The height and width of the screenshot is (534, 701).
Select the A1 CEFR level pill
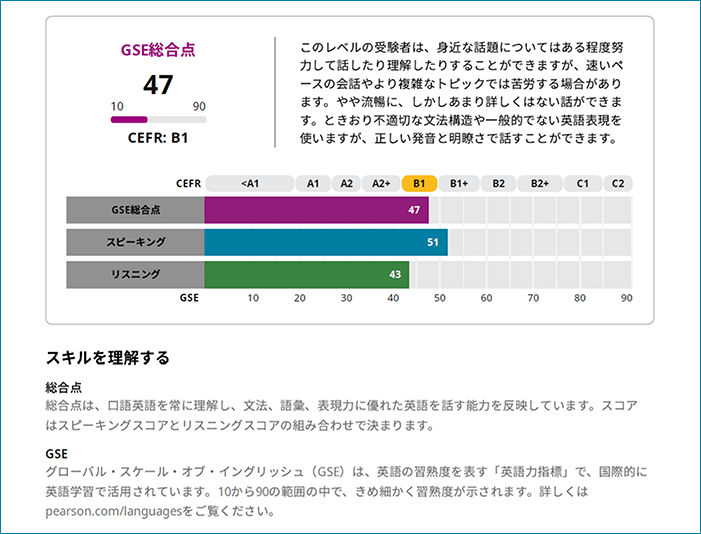313,183
